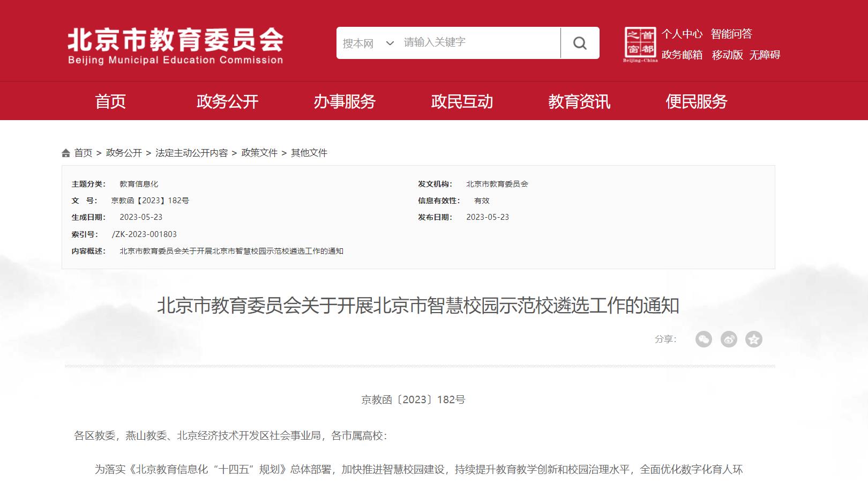This screenshot has width=868, height=481.
Task: Click the 政策文件 breadcrumb link
Action: tap(259, 153)
